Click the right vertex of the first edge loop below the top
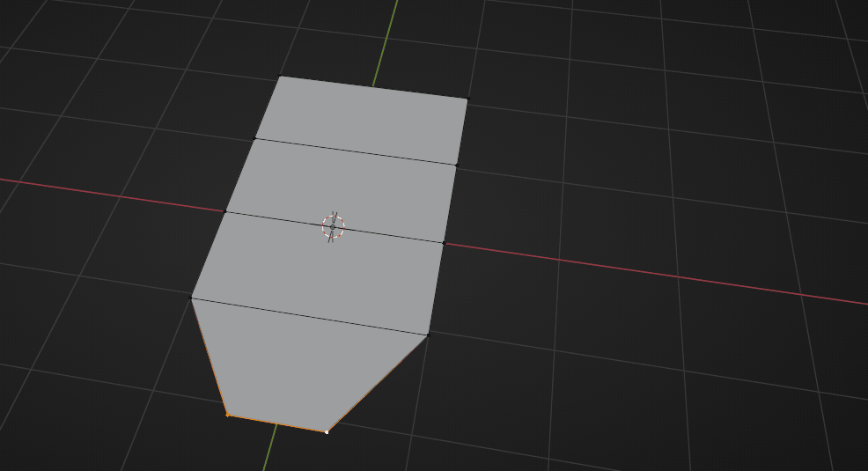 click(457, 164)
